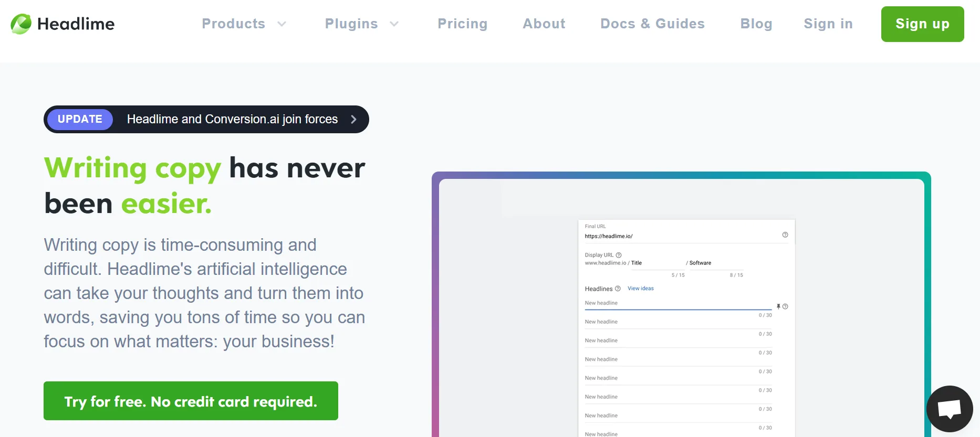980x437 pixels.
Task: Open the Pricing page
Action: pyautogui.click(x=462, y=24)
